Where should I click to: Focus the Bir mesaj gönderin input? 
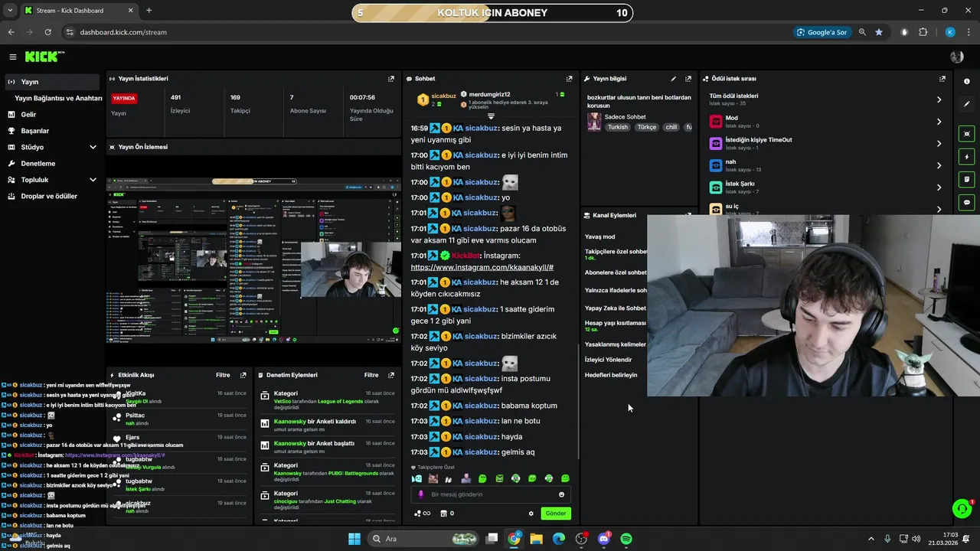tap(492, 494)
